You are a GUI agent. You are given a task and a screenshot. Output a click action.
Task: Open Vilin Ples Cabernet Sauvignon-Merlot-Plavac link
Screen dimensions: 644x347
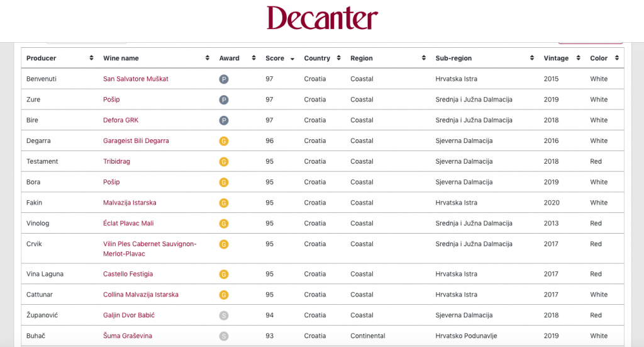coord(150,249)
